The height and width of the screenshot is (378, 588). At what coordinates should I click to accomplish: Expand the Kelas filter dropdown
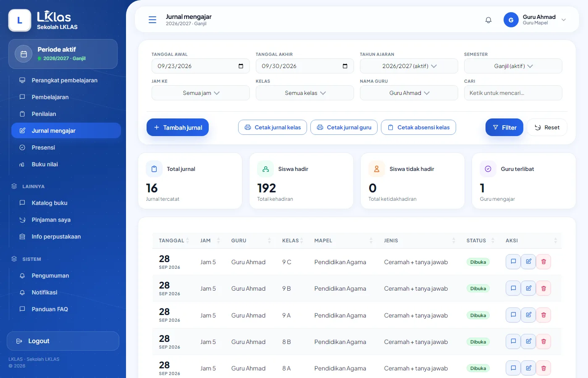point(304,93)
